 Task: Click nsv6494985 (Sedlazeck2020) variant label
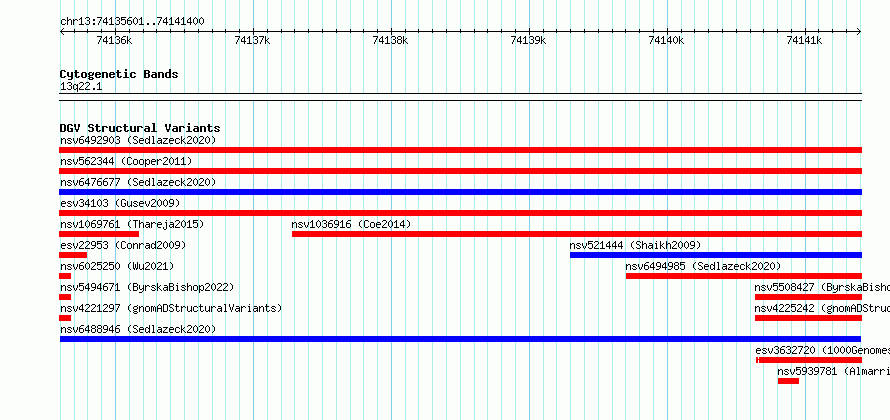(703, 266)
